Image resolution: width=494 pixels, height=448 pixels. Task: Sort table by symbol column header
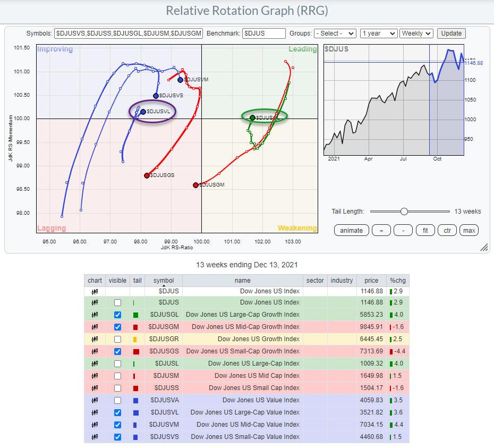click(x=163, y=281)
